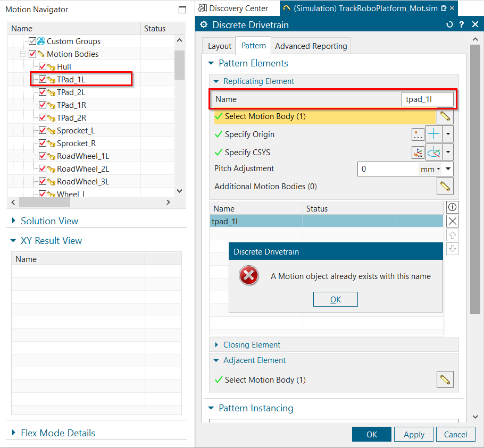
Task: Toggle the TPad_2L checkbox
Action: click(43, 92)
